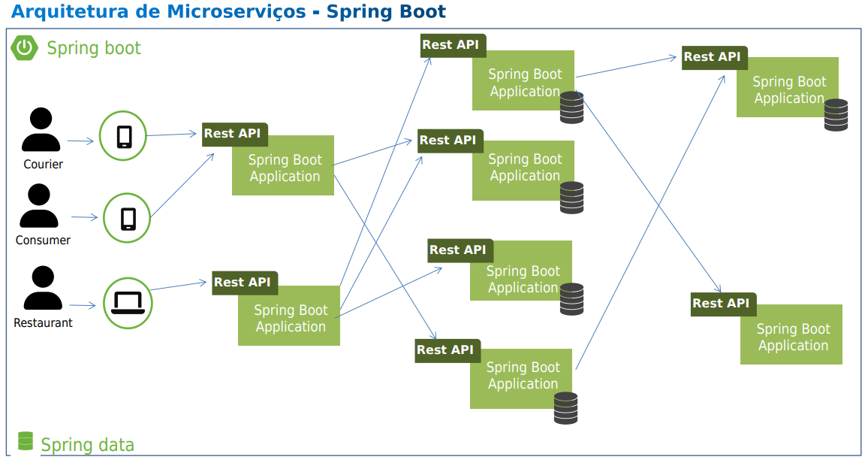Click the green Spring data database icon
868x460 pixels.
point(25,441)
